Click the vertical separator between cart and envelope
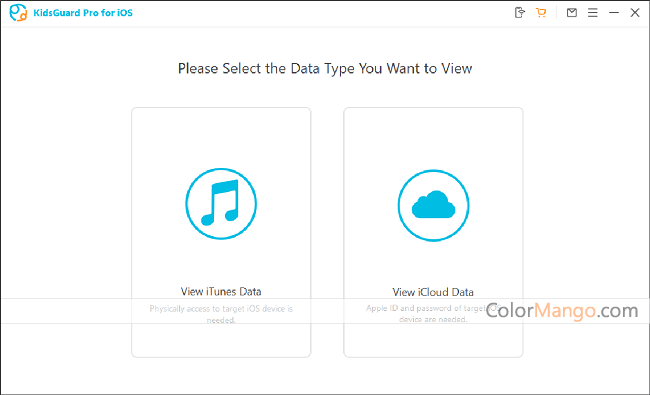This screenshot has width=650, height=395. [556, 13]
